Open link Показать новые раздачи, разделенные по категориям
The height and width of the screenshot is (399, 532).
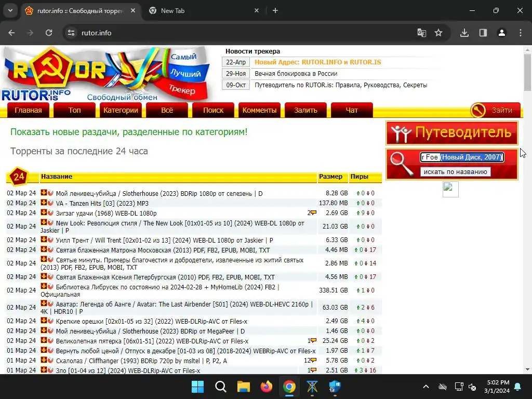(129, 131)
